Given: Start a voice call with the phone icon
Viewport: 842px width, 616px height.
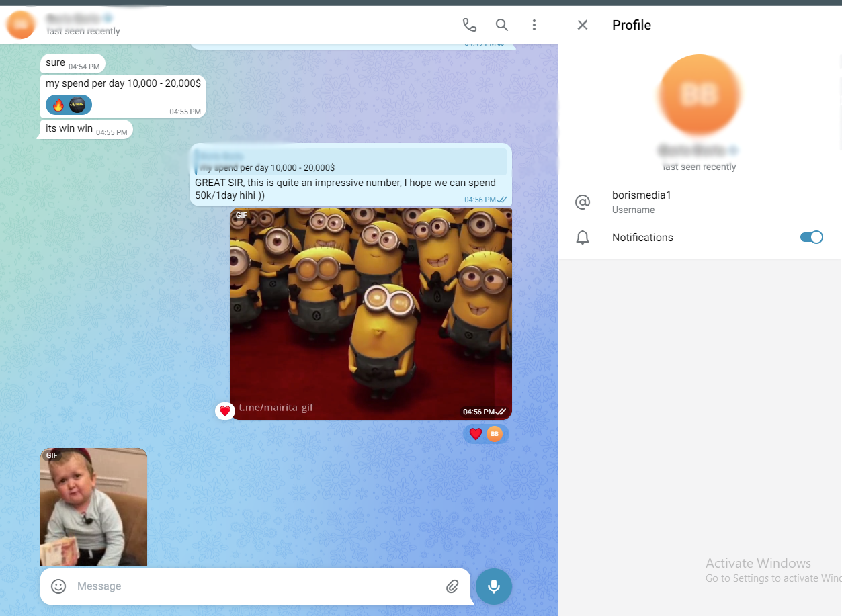Looking at the screenshot, I should pyautogui.click(x=469, y=25).
